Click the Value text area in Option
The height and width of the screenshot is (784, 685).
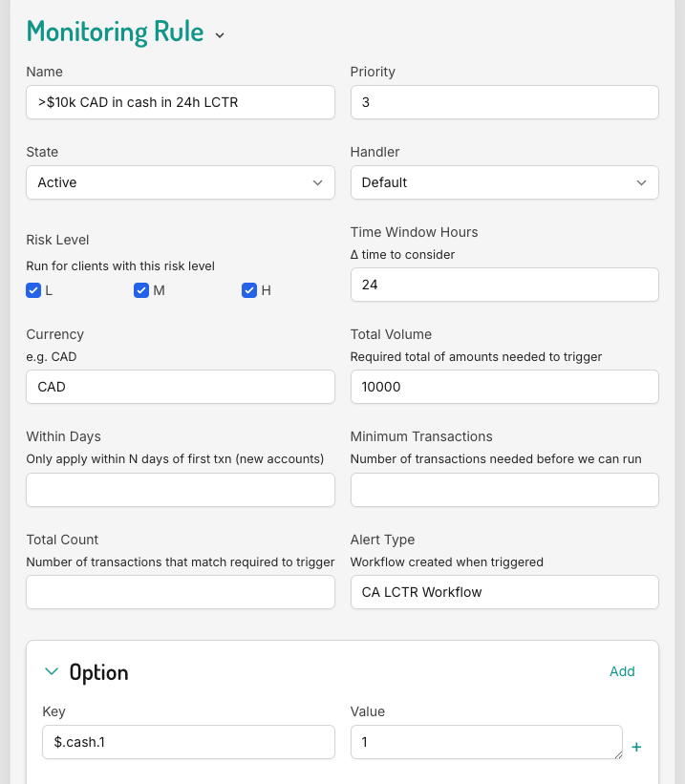pos(485,742)
